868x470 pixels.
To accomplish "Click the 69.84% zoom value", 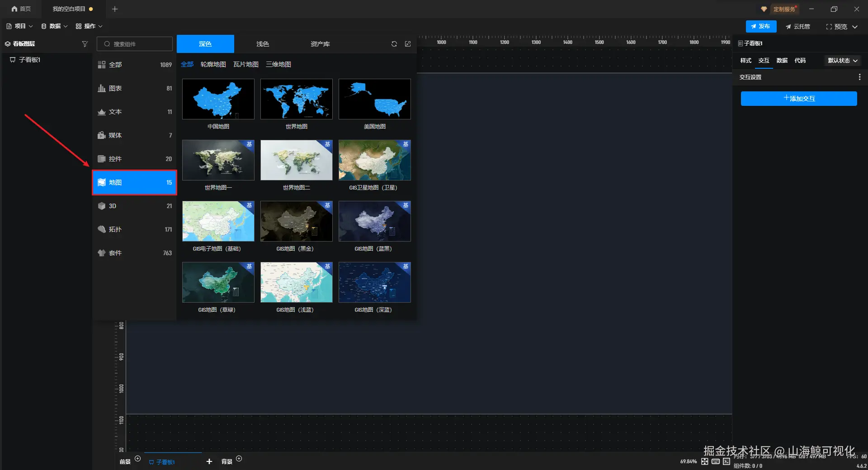I will [688, 461].
